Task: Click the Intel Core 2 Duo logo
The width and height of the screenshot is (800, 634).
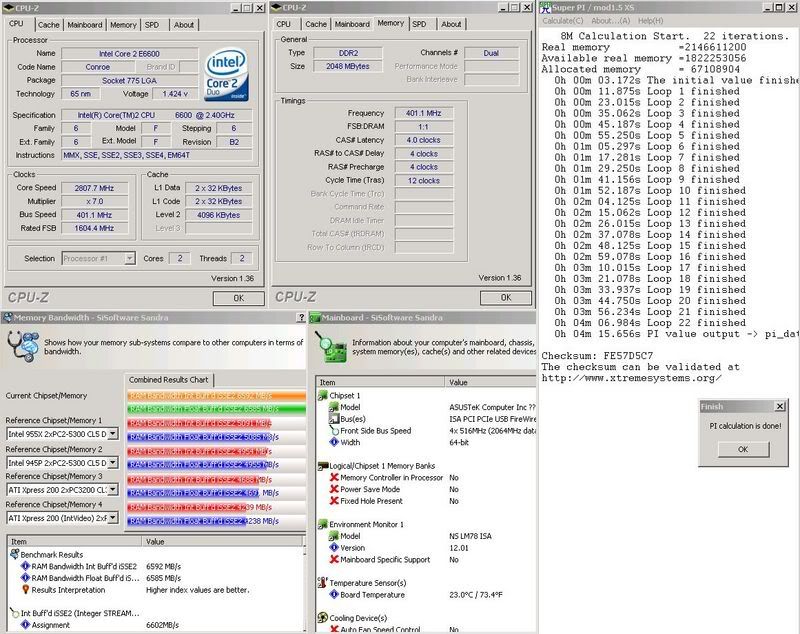Action: (x=226, y=74)
